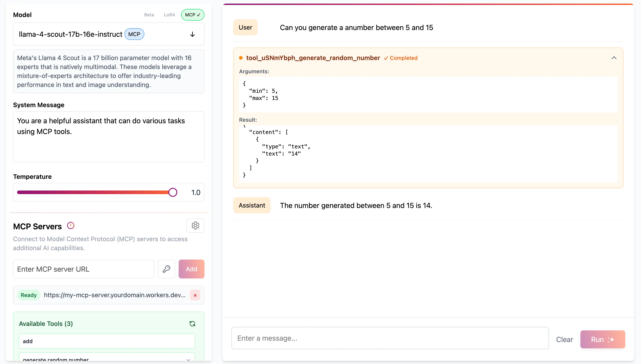This screenshot has width=641, height=364.
Task: Open the MCP Servers settings gear
Action: (x=195, y=225)
